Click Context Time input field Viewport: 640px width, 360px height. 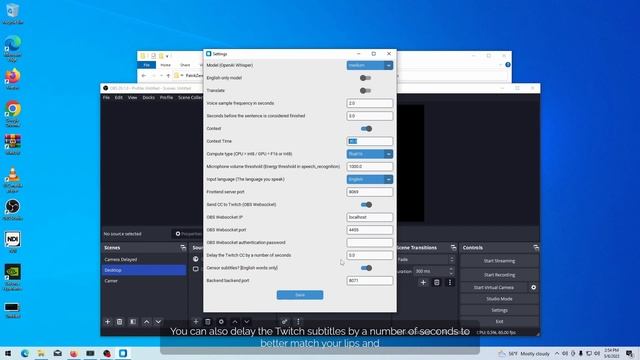click(x=370, y=141)
